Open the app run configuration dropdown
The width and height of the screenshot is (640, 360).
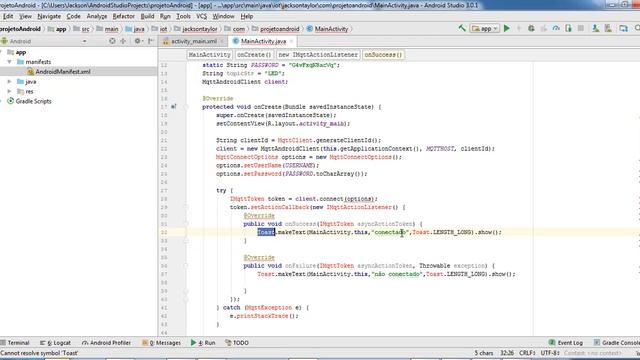[484, 28]
